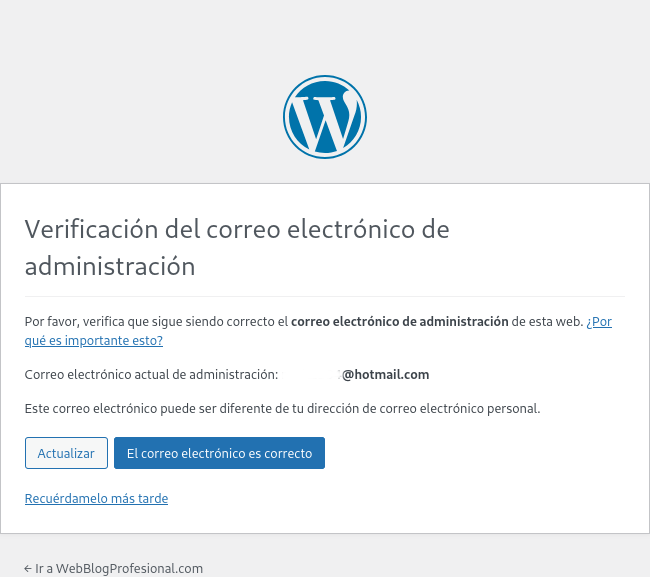Click the Correo electrónico actual de administración label
The width and height of the screenshot is (650, 577).
(150, 375)
